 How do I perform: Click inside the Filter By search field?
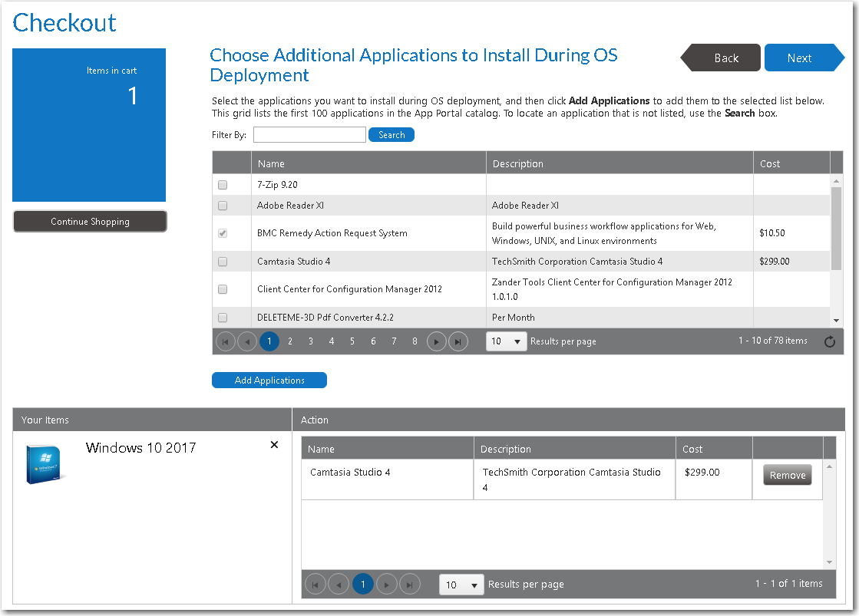coord(309,134)
